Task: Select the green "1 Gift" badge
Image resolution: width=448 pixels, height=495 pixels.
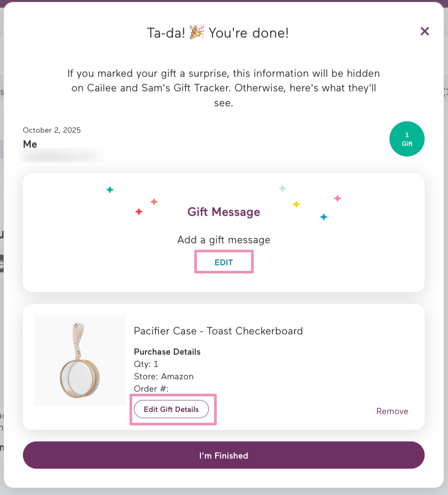Action: coord(406,139)
